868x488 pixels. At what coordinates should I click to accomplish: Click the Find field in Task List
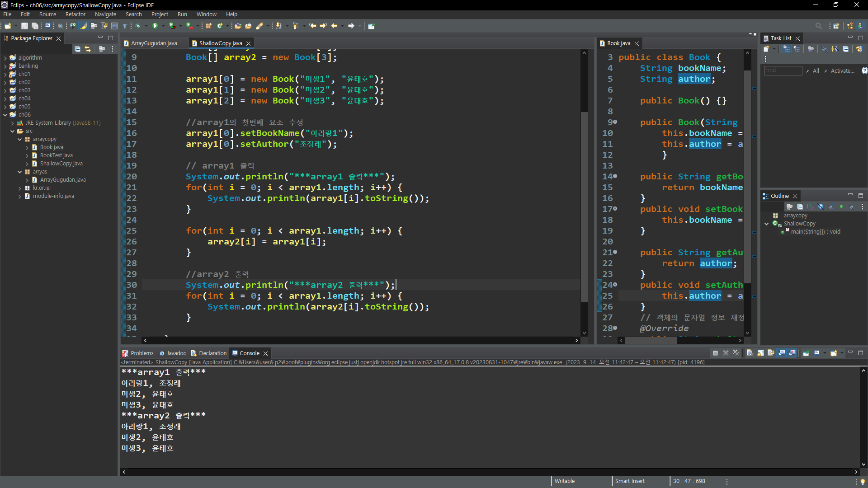(x=783, y=70)
